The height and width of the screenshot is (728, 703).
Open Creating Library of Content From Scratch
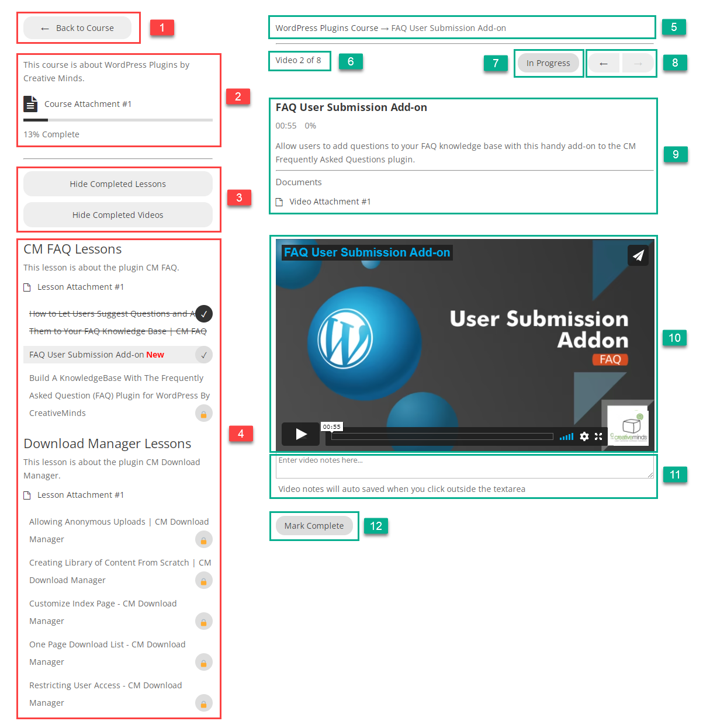120,571
